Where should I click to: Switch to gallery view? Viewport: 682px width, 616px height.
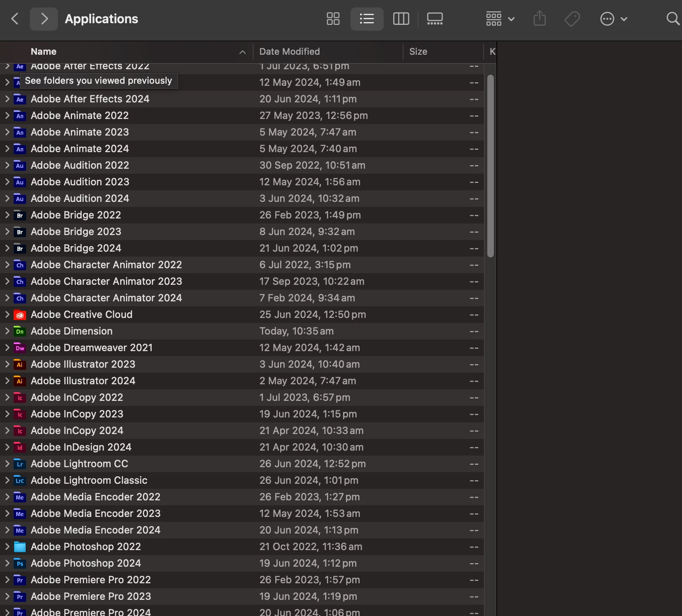(435, 19)
